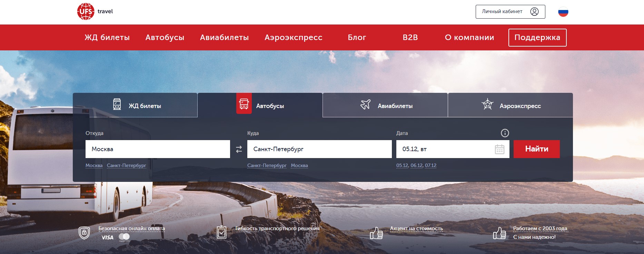Click the VISA logo
The width and height of the screenshot is (644, 254).
(x=107, y=237)
